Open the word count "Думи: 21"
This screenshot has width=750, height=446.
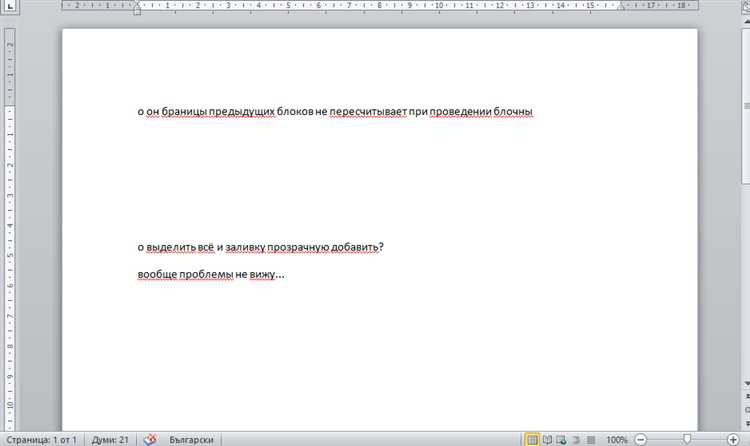click(110, 439)
